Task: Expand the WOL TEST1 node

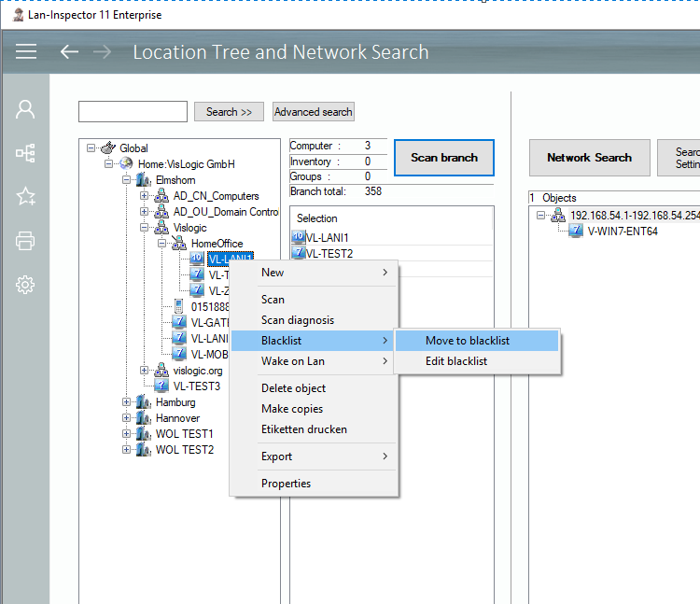Action: [x=127, y=434]
